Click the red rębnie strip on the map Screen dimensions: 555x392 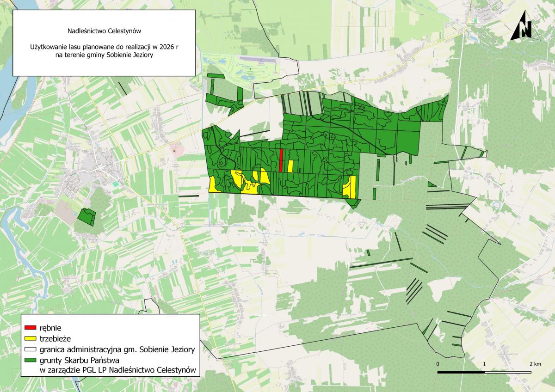point(281,161)
